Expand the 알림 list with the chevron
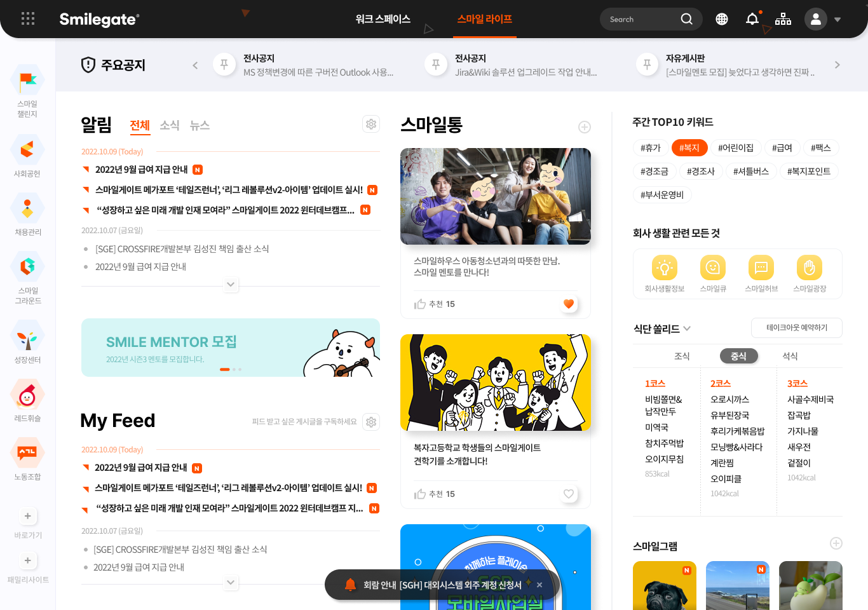The image size is (868, 610). pyautogui.click(x=231, y=285)
